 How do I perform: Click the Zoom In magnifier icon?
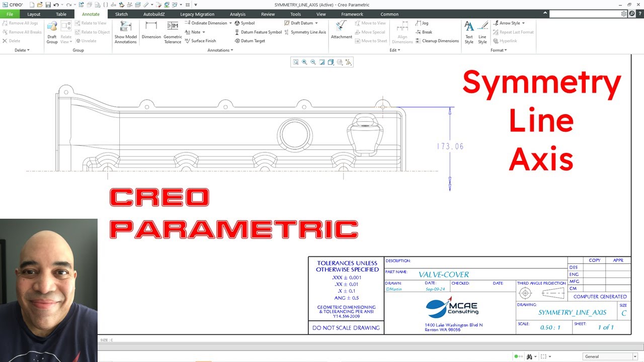[x=304, y=62]
